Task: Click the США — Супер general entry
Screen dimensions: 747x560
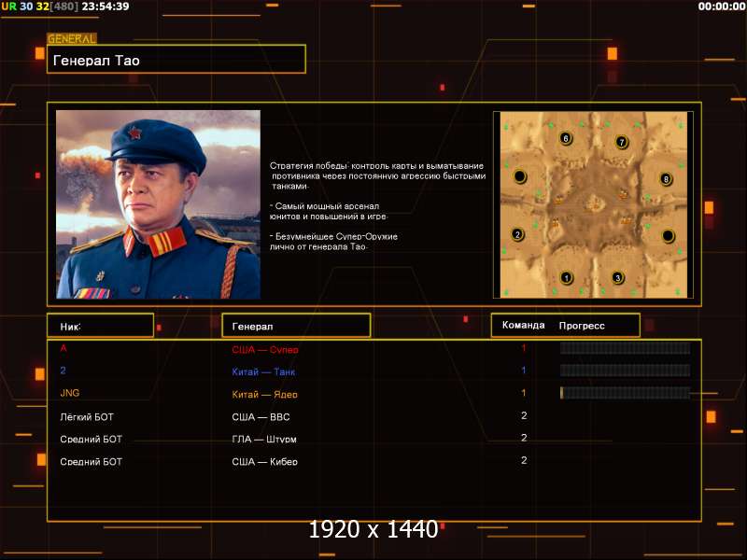Action: pos(265,349)
